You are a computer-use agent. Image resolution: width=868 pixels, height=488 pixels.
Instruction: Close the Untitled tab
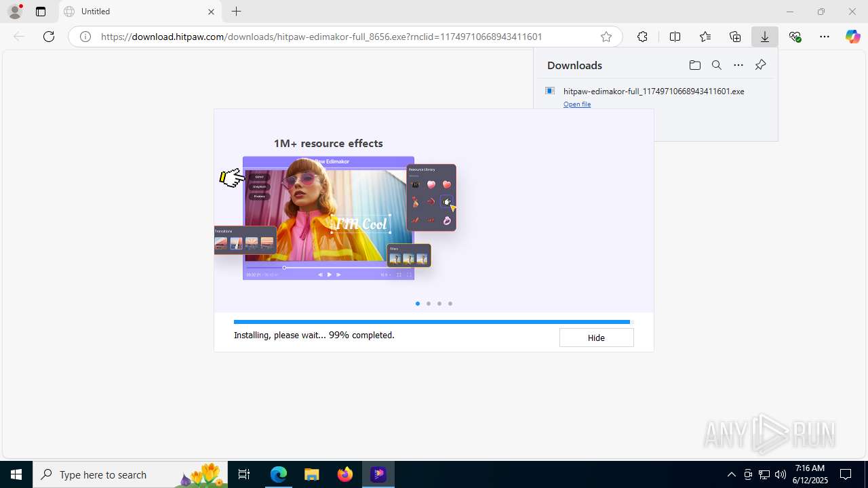(211, 12)
